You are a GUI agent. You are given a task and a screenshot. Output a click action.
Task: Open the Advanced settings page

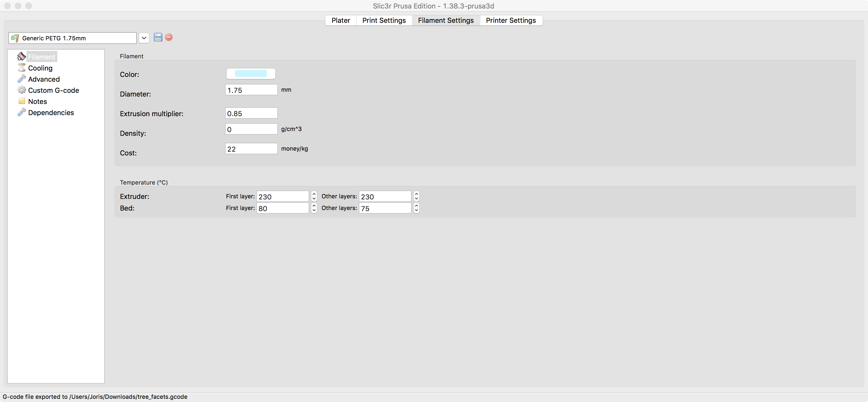(x=44, y=79)
